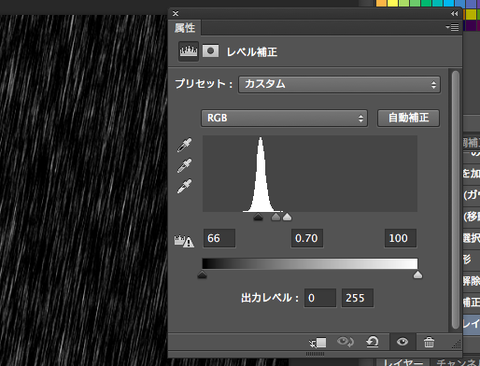480x366 pixels.
Task: Open the プリセット カスタム dropdown
Action: click(x=339, y=84)
